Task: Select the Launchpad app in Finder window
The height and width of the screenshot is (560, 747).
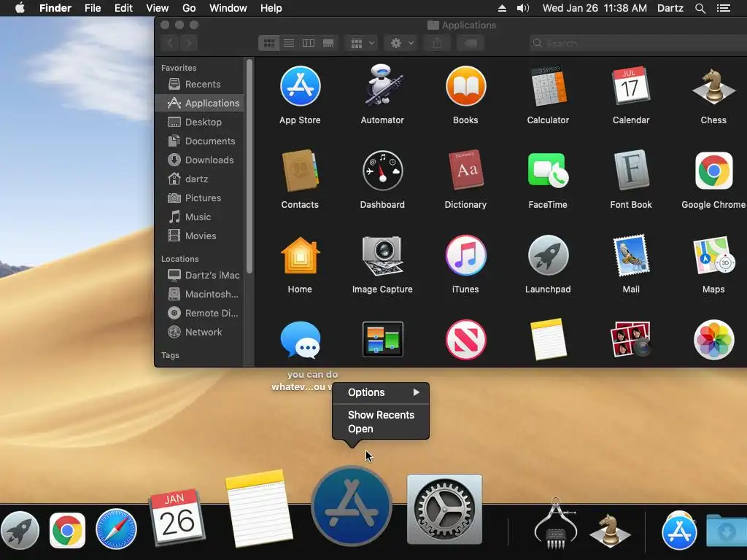Action: (548, 255)
